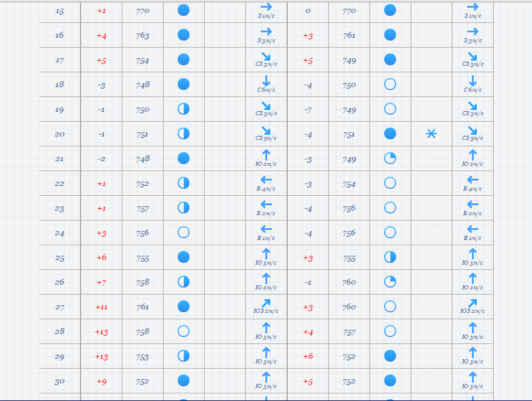The image size is (532, 401).
Task: Select the left empty circle icon in row 28
Action: tap(184, 331)
